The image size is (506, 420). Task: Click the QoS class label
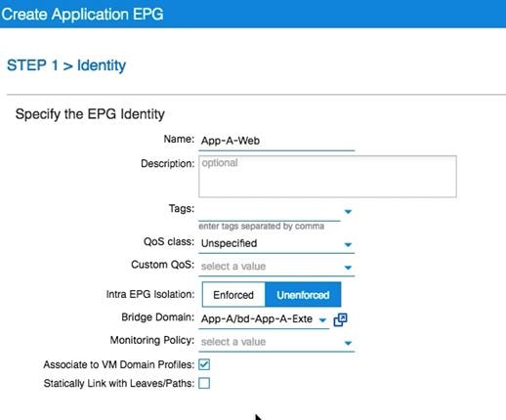click(169, 242)
